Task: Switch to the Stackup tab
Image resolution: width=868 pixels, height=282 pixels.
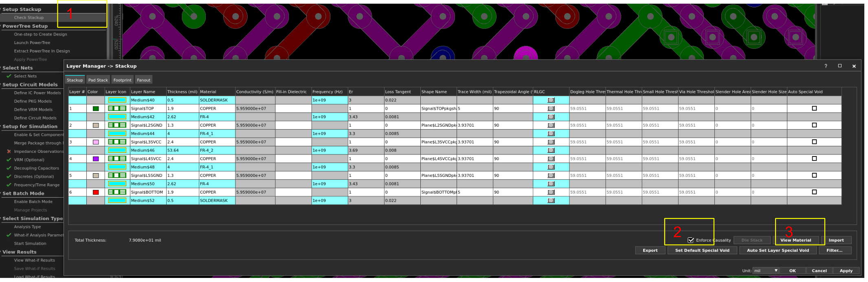Action: (75, 80)
